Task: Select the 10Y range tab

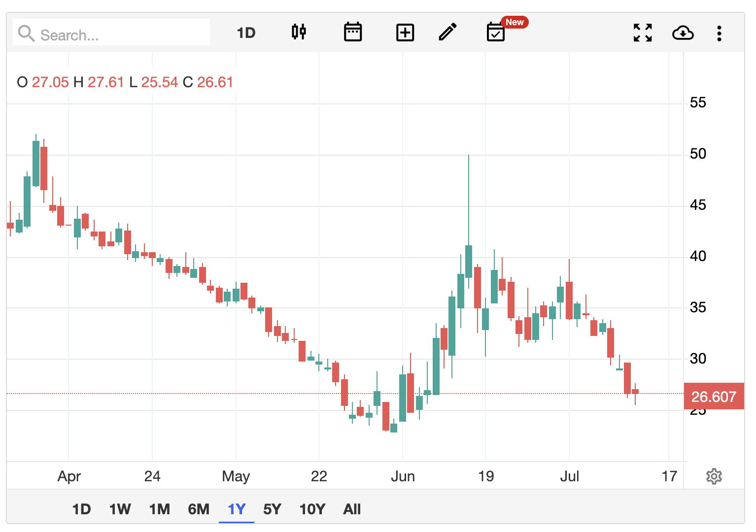Action: [x=312, y=509]
